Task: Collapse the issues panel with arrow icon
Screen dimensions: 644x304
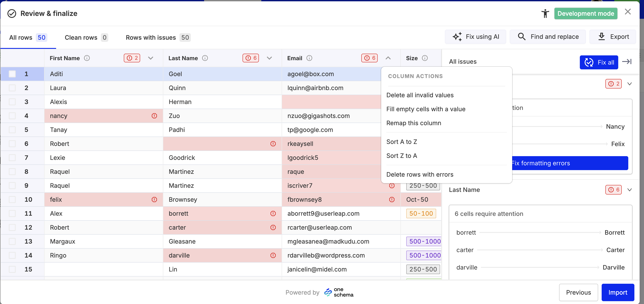Action: pos(627,62)
